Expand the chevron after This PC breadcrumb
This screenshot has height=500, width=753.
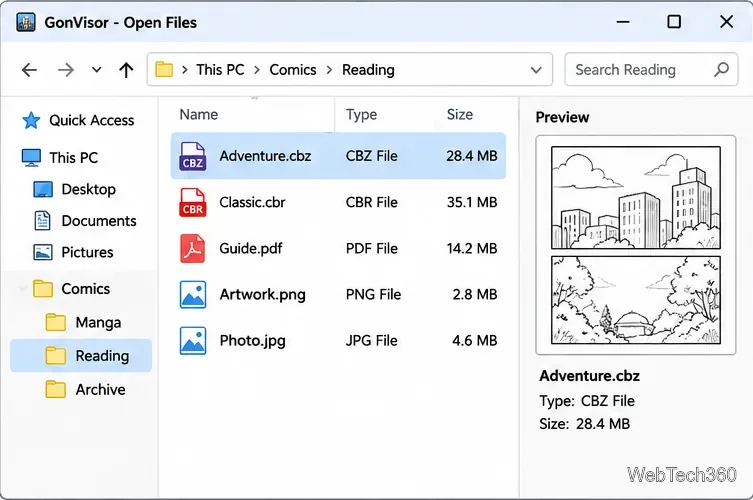[257, 70]
